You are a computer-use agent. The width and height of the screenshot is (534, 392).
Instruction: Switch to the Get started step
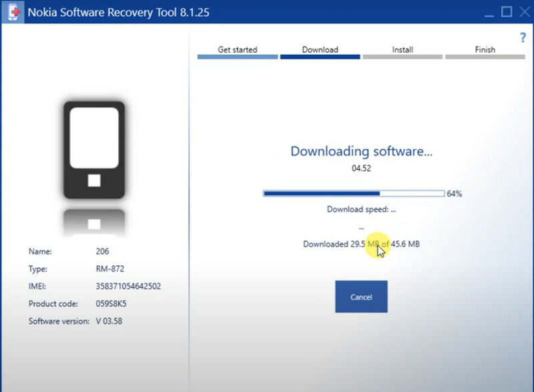tap(238, 52)
